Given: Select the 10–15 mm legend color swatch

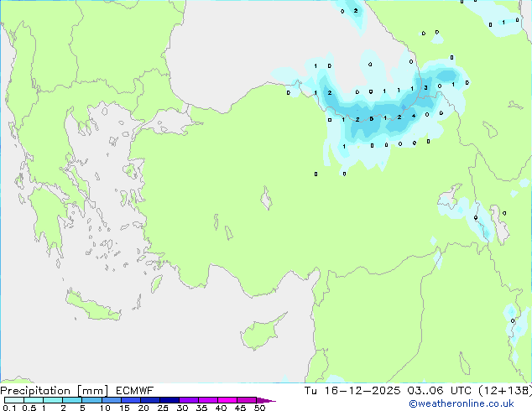Looking at the screenshot, I should click(111, 400).
